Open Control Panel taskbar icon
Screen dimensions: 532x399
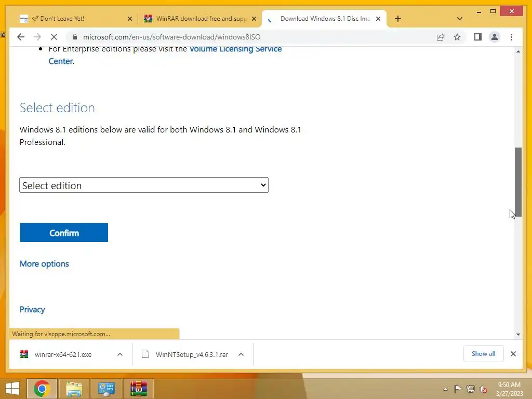(106, 389)
